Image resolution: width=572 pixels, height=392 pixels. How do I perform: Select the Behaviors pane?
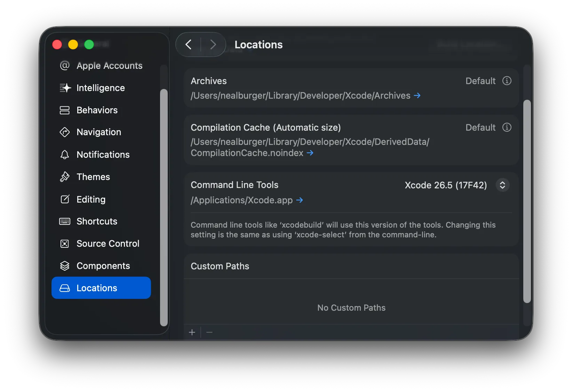coord(101,110)
